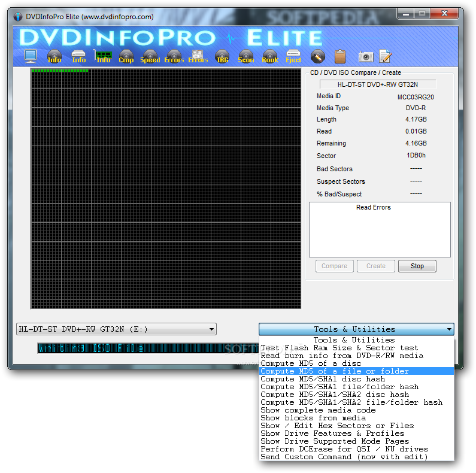Select Compute MD5/SHA1 file/folder hash

click(x=356, y=387)
